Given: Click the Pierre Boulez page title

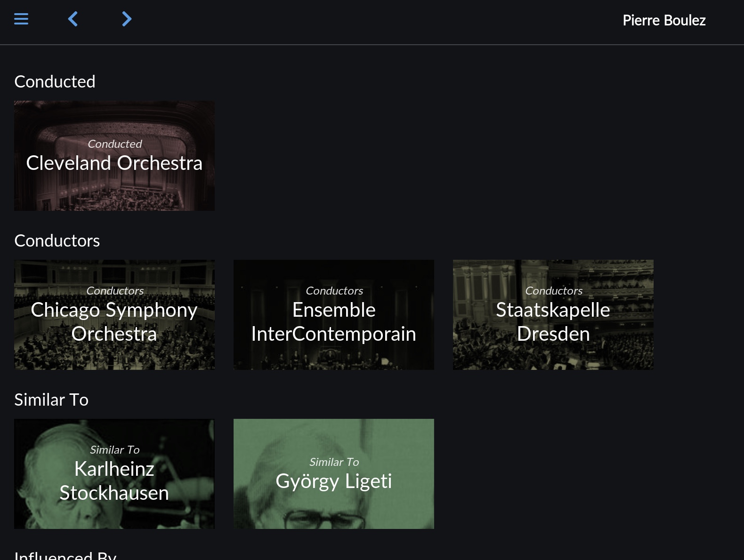Looking at the screenshot, I should pyautogui.click(x=664, y=20).
